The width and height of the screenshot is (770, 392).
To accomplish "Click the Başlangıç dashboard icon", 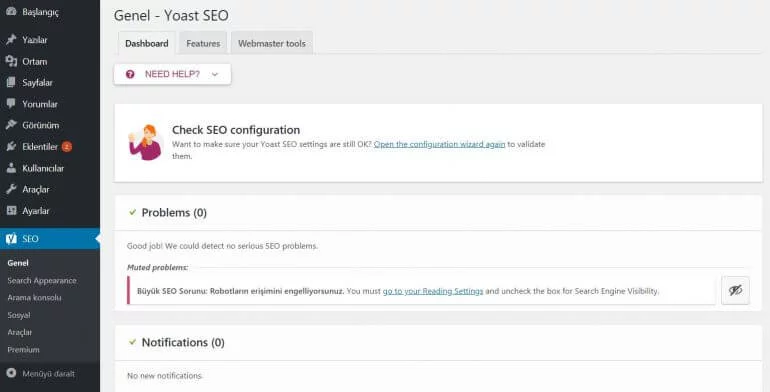I will (11, 12).
